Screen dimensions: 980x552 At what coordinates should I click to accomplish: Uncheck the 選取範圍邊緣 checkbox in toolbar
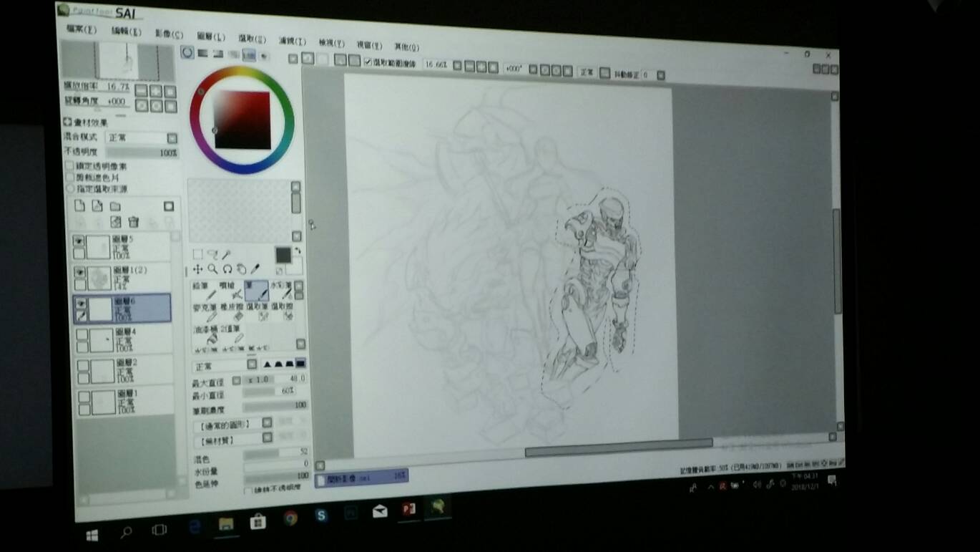(368, 62)
